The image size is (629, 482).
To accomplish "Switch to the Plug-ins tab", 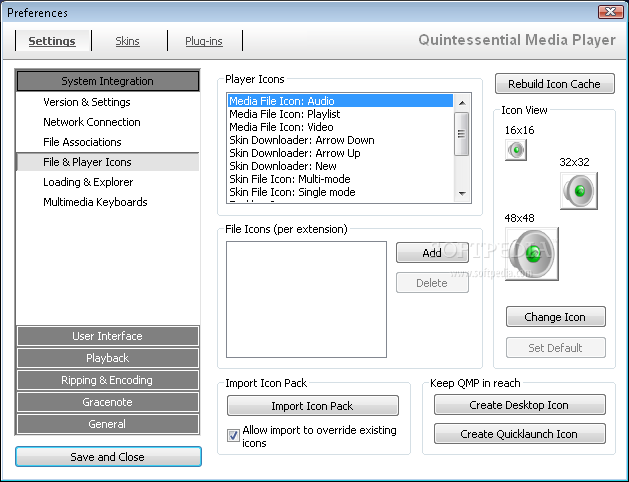I will coord(204,41).
